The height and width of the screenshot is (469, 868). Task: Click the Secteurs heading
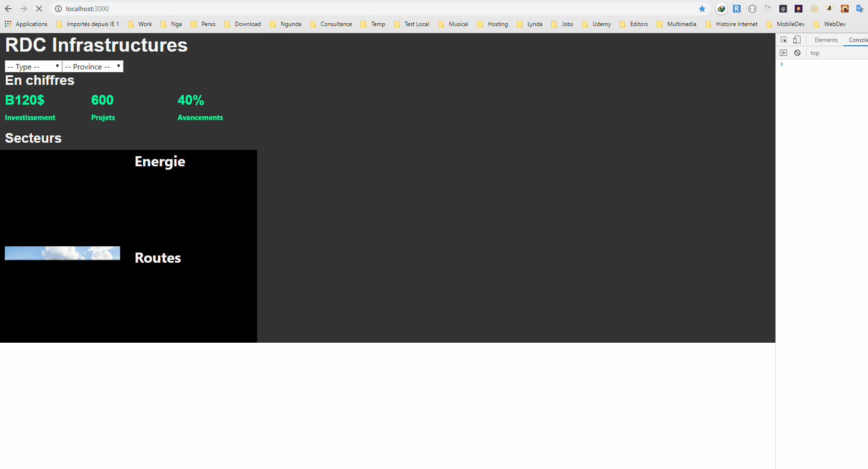tap(33, 138)
